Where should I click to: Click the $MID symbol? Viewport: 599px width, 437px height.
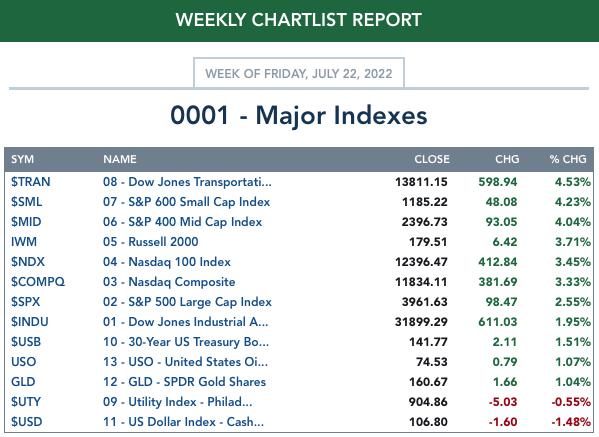(26, 222)
